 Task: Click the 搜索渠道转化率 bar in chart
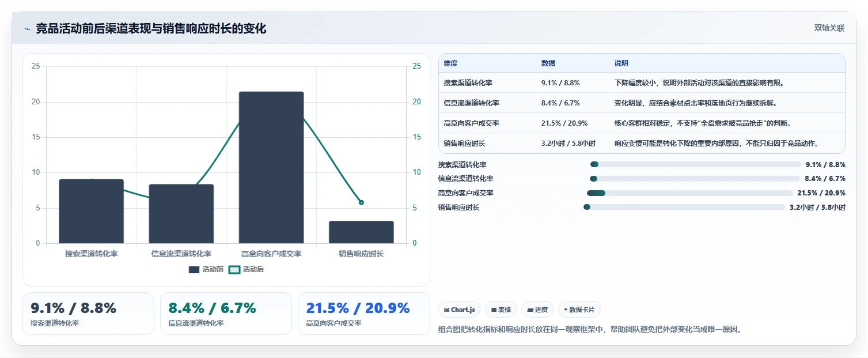(x=92, y=212)
